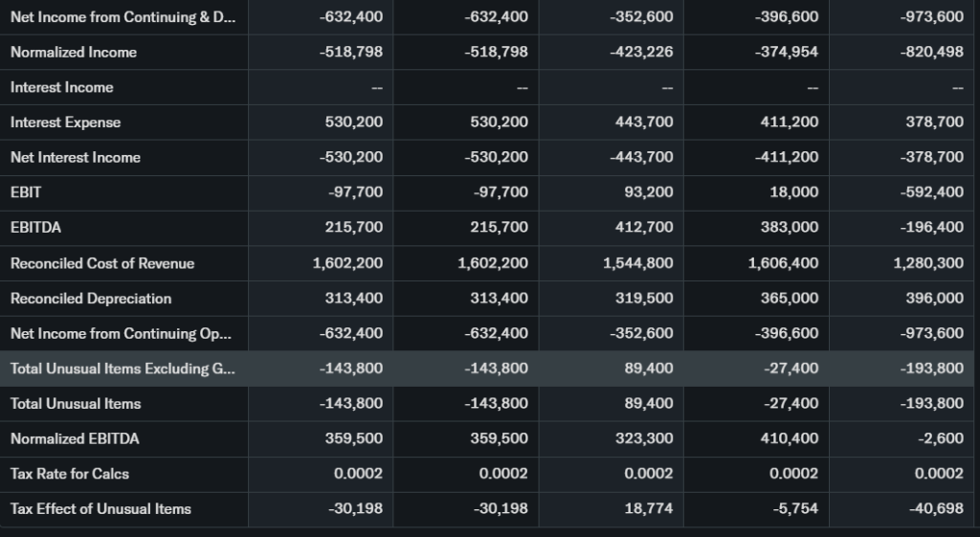Click the Interest Income row label
980x537 pixels.
tap(62, 87)
